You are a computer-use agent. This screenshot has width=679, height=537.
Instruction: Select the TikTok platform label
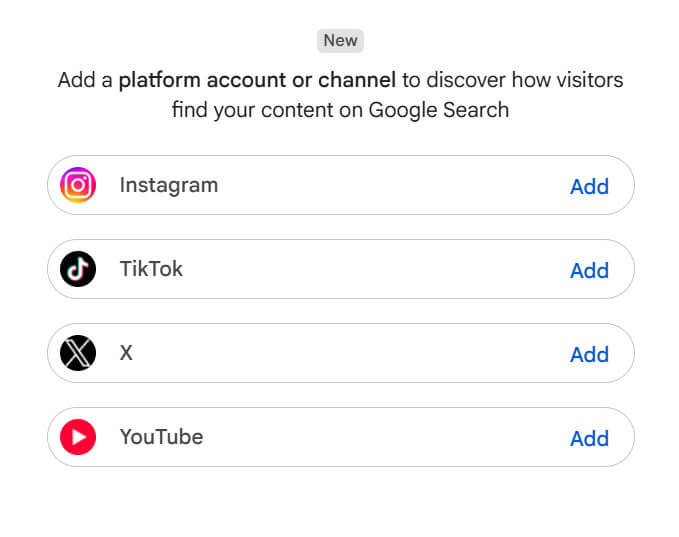click(151, 269)
